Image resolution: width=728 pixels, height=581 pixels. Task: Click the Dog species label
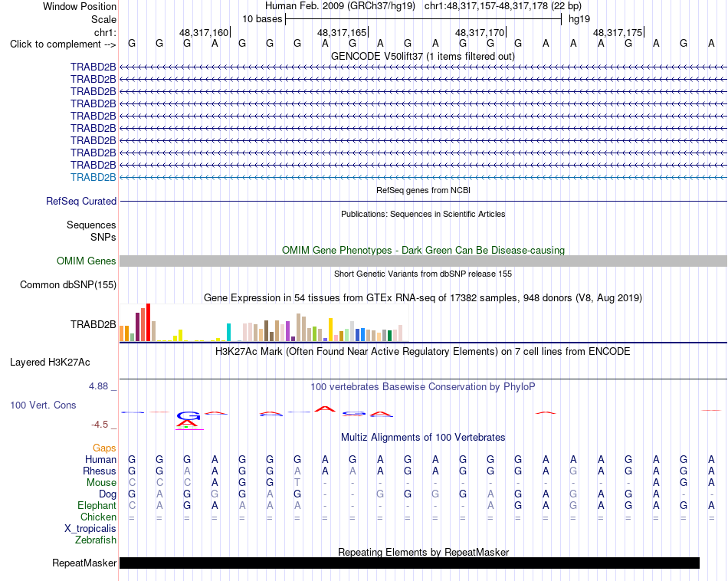107,494
